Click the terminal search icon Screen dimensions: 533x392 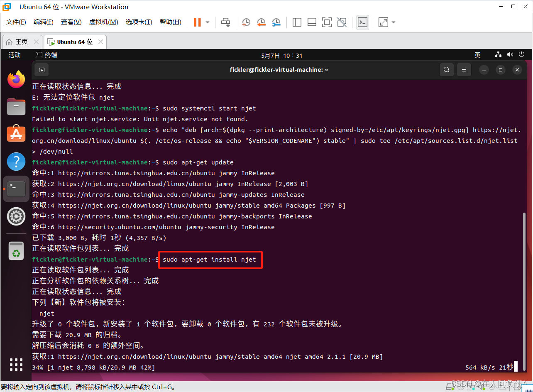click(x=446, y=70)
